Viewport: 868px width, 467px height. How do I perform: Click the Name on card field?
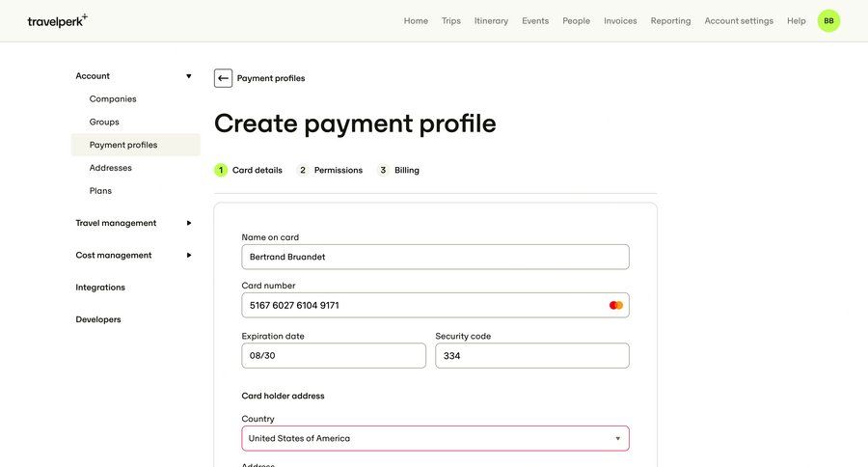click(x=435, y=257)
